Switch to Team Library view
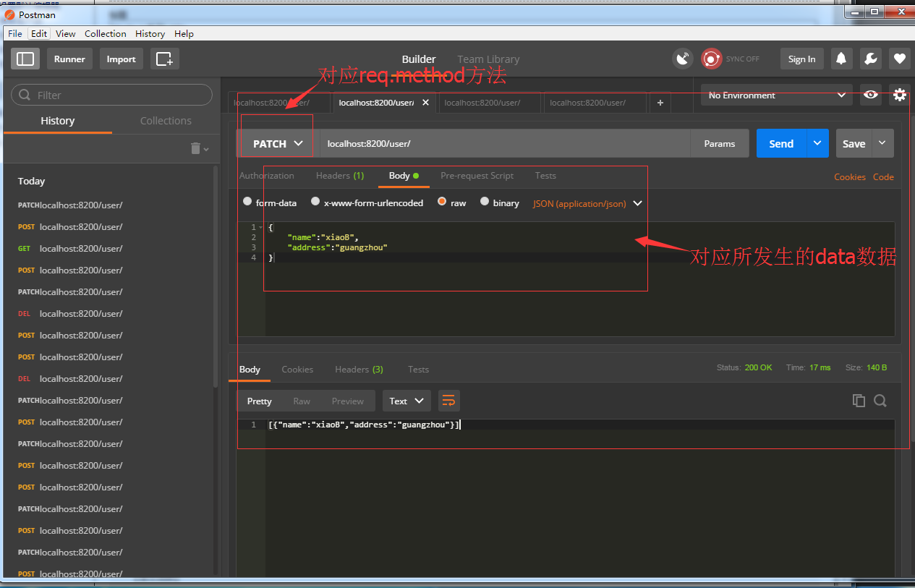The height and width of the screenshot is (588, 915). point(488,59)
